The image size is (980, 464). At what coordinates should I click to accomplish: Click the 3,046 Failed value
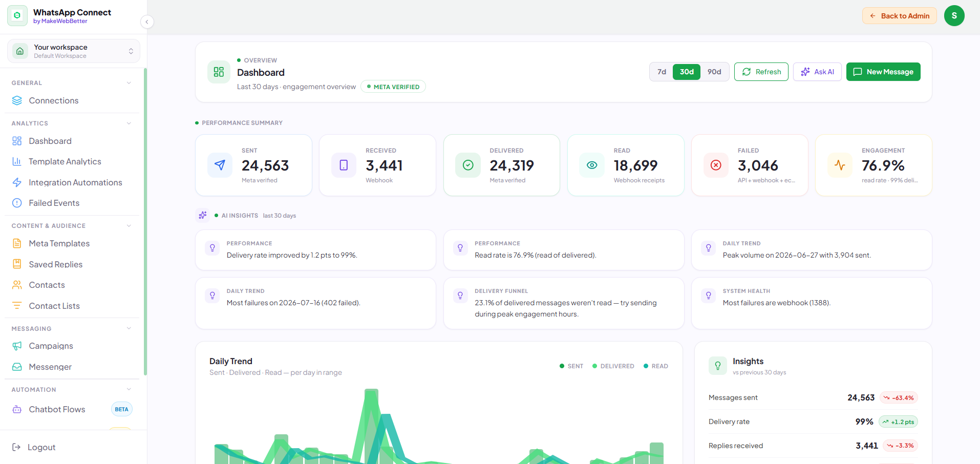pos(758,165)
